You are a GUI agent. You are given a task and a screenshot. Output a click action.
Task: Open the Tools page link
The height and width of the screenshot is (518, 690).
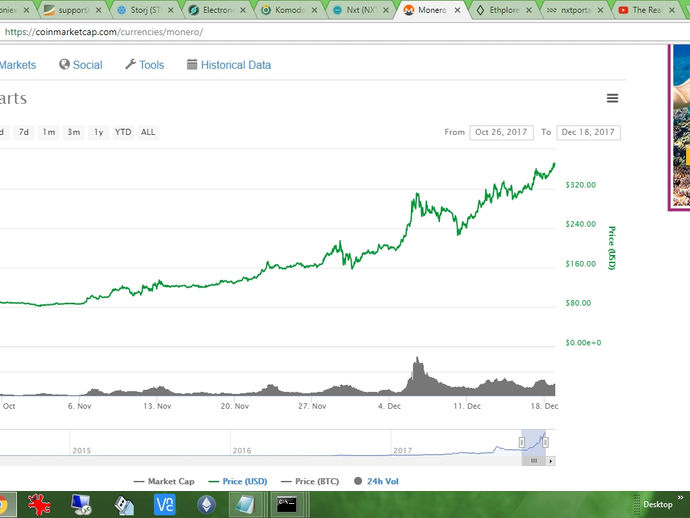[x=151, y=65]
